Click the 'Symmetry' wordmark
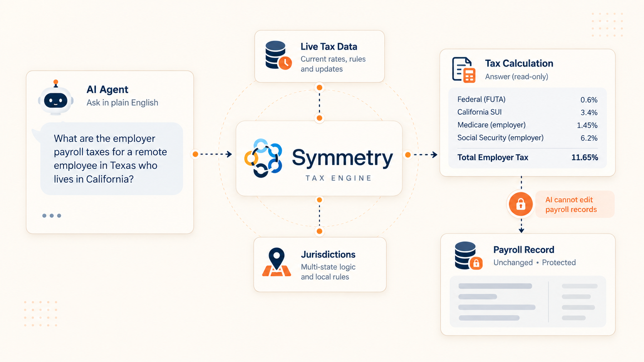644x362 pixels. click(342, 158)
